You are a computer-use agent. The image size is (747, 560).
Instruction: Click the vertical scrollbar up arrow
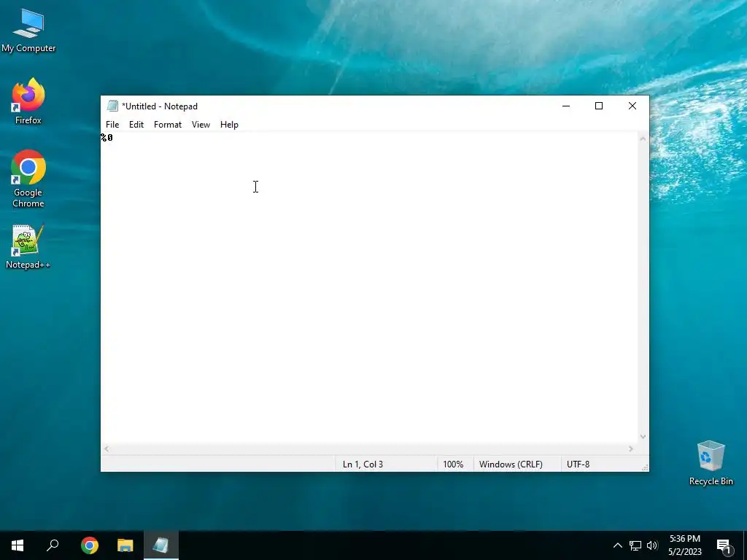[643, 139]
